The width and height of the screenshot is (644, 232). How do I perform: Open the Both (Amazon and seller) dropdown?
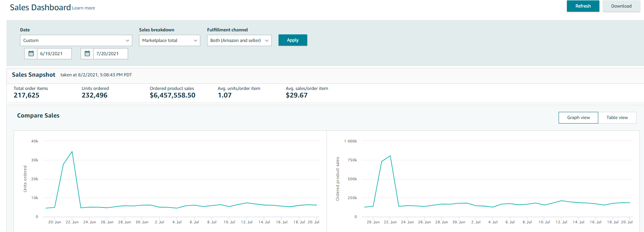pos(239,40)
